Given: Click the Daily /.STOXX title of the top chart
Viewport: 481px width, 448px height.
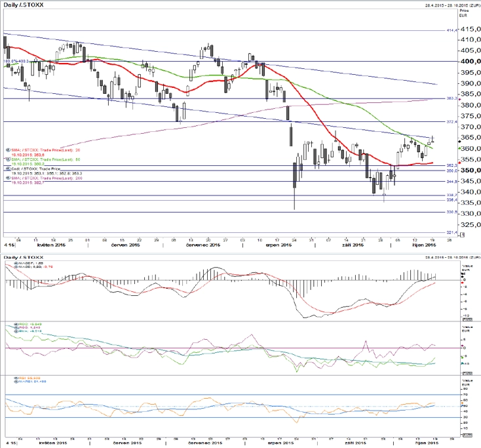Looking at the screenshot, I should [24, 5].
